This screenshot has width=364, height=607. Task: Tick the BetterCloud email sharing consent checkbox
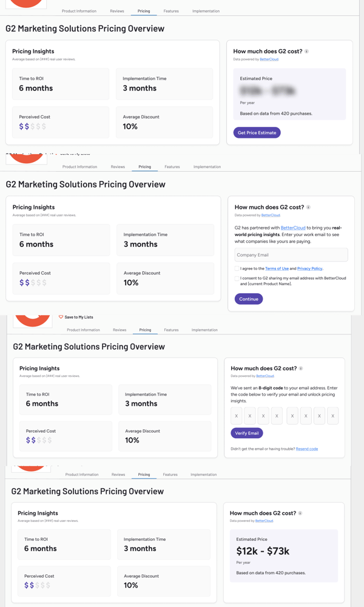(x=237, y=279)
